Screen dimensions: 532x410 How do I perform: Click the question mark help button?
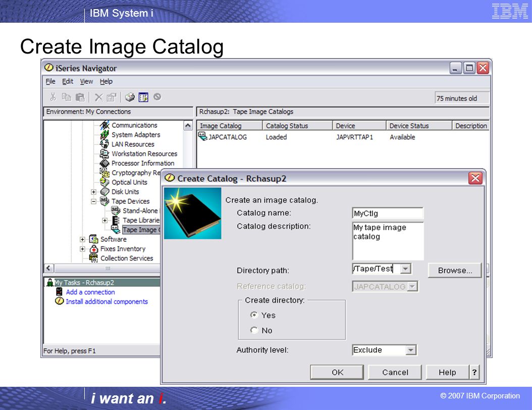point(474,372)
